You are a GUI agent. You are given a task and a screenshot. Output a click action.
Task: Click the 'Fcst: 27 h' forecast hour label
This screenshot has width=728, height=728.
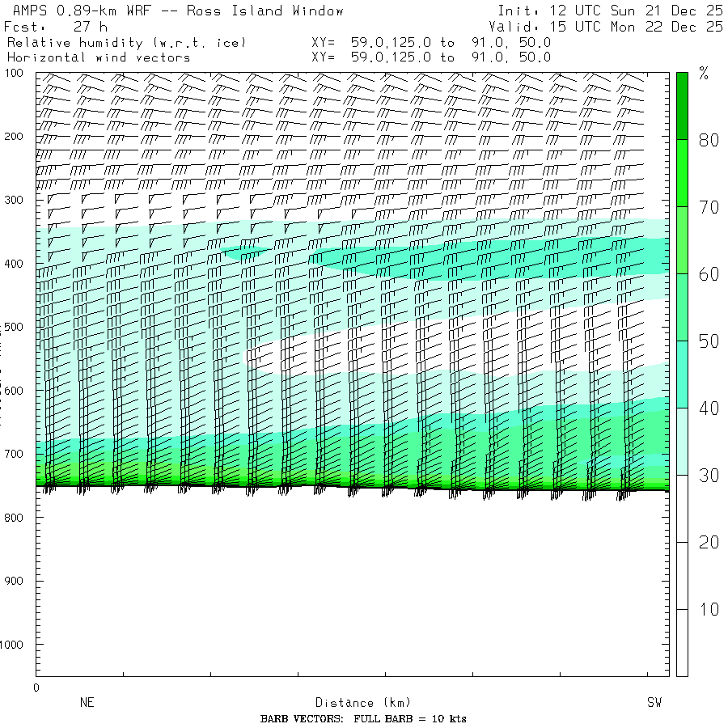(56, 27)
